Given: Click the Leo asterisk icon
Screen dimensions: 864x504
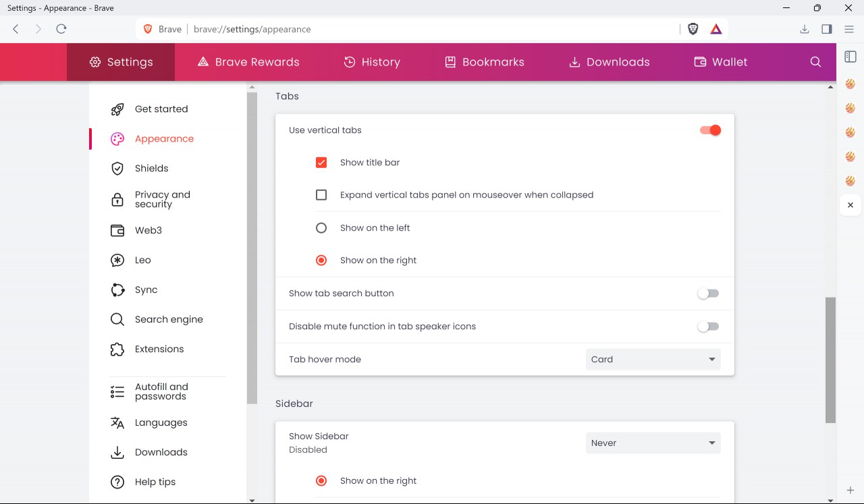Looking at the screenshot, I should [x=117, y=260].
